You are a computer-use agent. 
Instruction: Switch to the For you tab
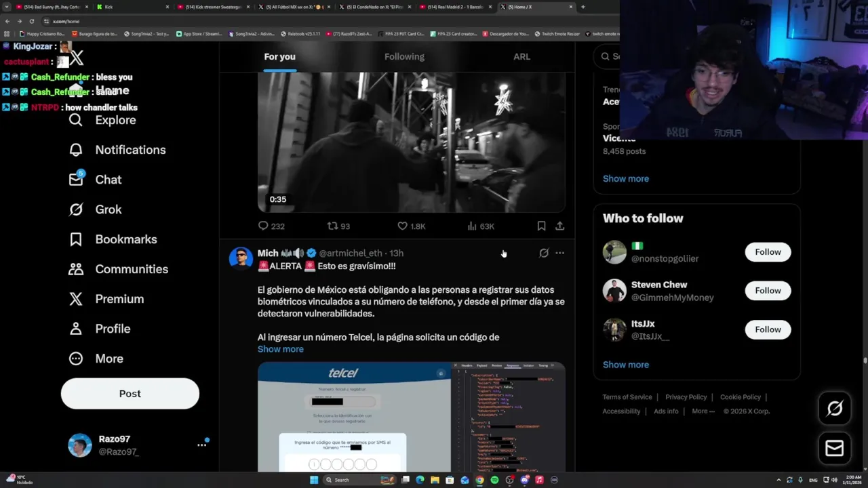click(279, 57)
